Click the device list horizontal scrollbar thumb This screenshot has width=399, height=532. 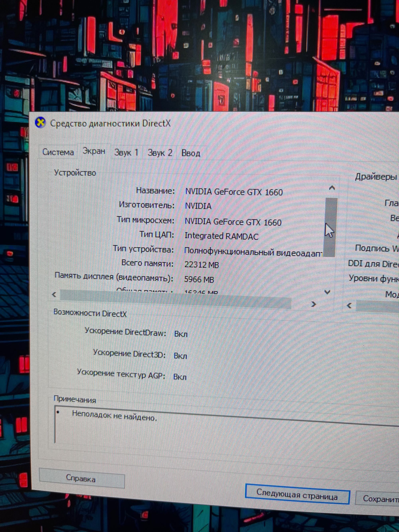click(176, 299)
